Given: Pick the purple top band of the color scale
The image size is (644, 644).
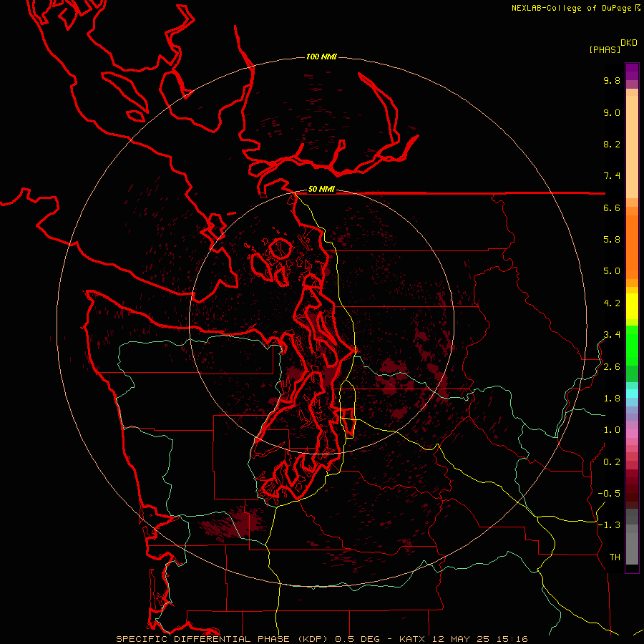Looking at the screenshot, I should click(632, 72).
